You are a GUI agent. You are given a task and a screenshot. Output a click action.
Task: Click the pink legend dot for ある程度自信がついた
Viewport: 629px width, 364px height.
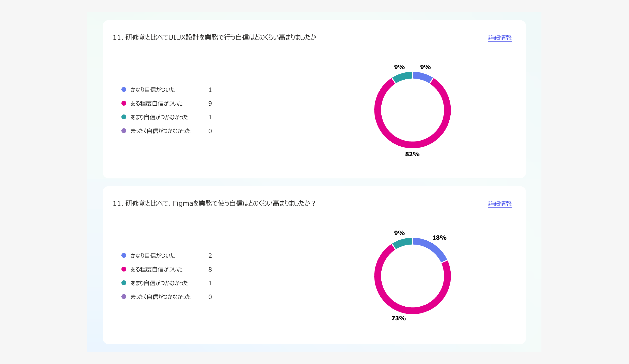tap(124, 103)
